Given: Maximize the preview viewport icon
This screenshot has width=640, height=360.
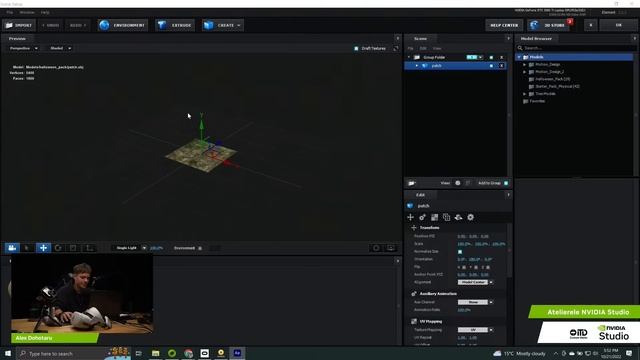Looking at the screenshot, I should 396,48.
